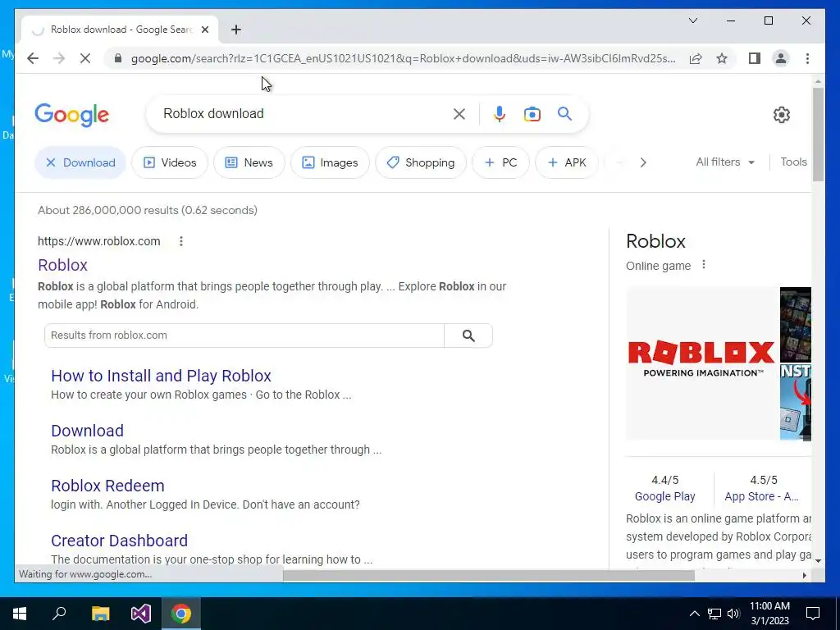Viewport: 840px width, 630px height.
Task: Open Visual Studio from taskbar
Action: point(141,614)
